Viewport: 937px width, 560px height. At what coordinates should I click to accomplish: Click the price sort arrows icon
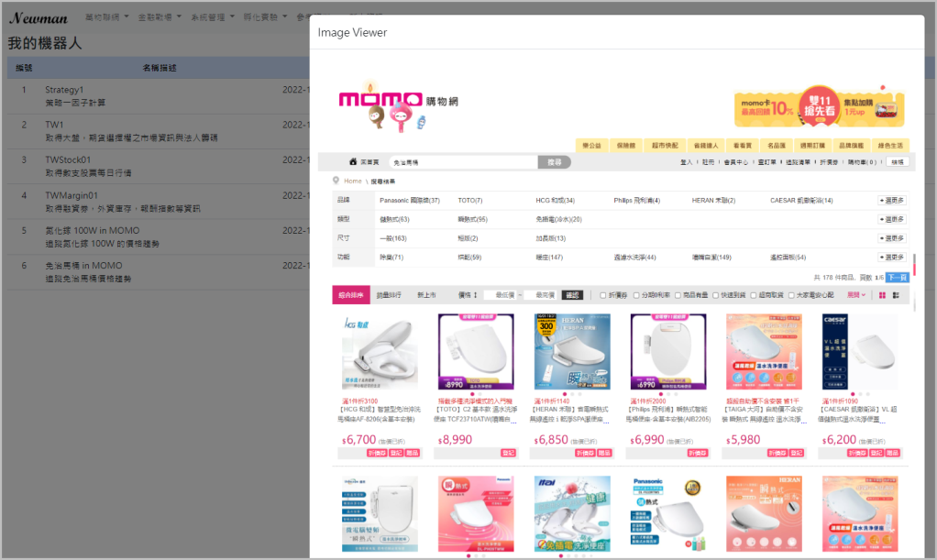click(475, 295)
